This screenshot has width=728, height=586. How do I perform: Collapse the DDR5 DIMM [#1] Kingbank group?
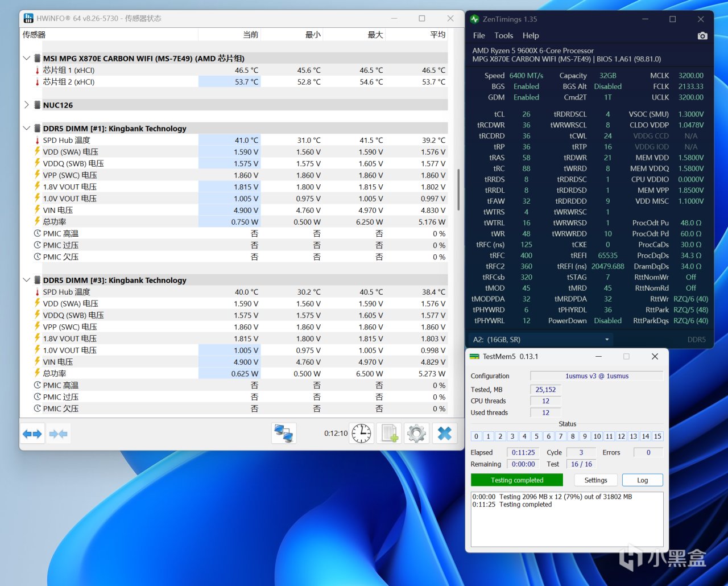(x=26, y=128)
